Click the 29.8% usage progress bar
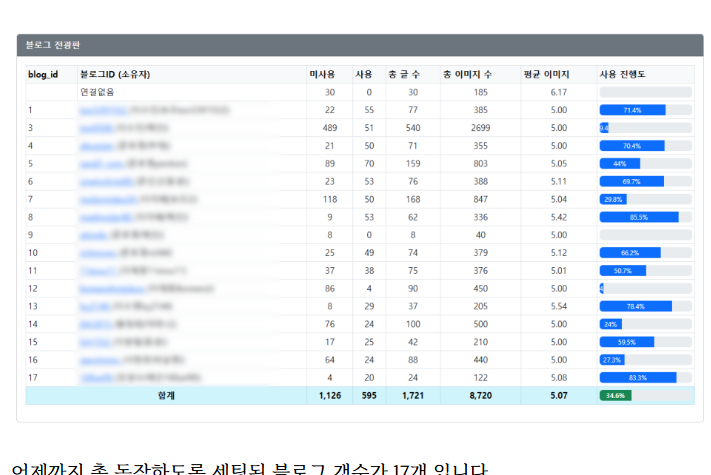The image size is (711, 475). click(646, 199)
